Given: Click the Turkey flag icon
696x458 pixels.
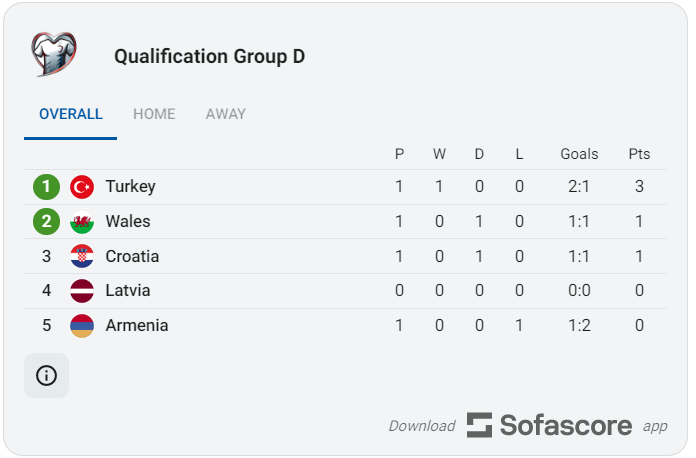Looking at the screenshot, I should pos(82,186).
